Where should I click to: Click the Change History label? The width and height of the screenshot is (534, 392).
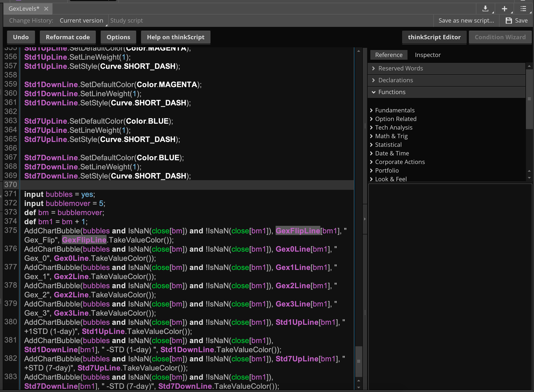[31, 20]
